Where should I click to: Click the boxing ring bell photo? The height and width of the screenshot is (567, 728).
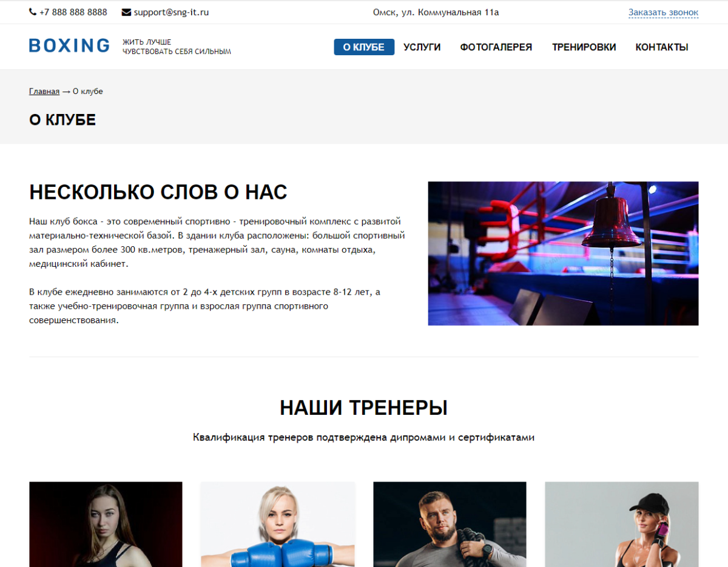click(563, 253)
